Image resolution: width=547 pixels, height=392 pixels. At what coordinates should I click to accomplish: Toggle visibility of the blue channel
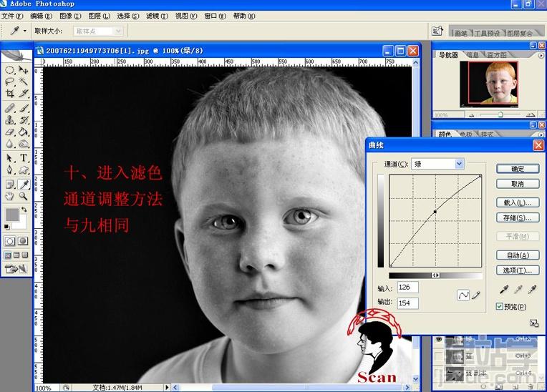tap(439, 356)
